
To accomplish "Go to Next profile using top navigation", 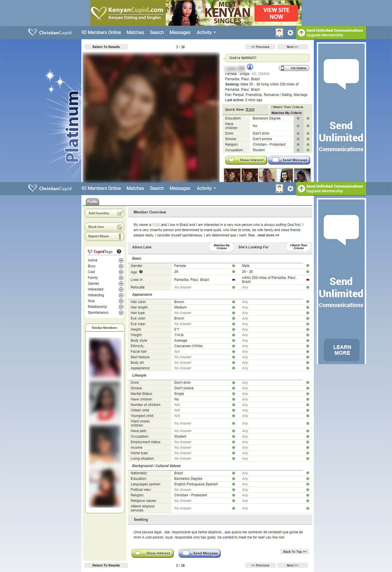I will click(292, 47).
